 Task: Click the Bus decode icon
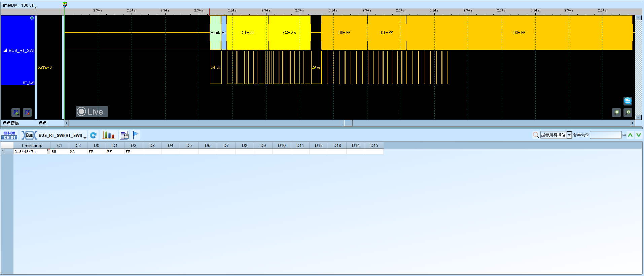pos(29,135)
